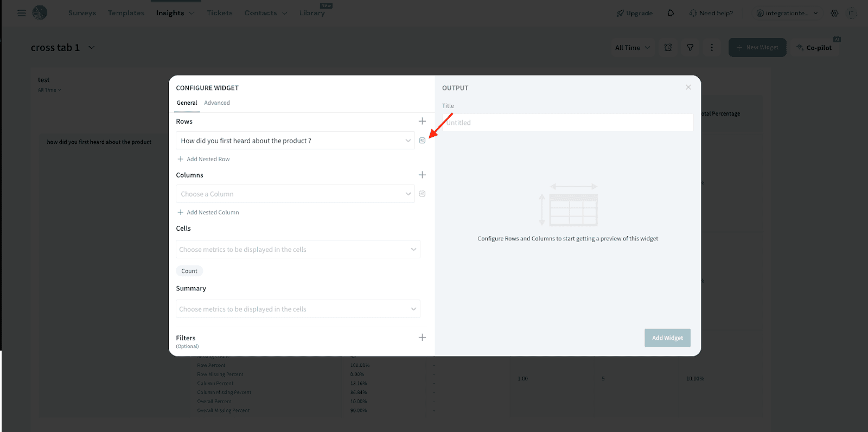Click the Untitled title input field

coord(567,123)
